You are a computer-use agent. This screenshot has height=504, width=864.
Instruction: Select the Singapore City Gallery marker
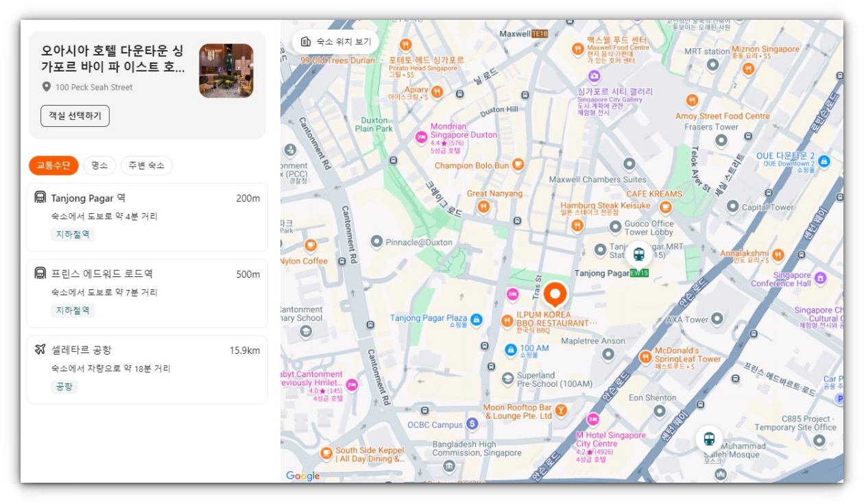tap(595, 76)
